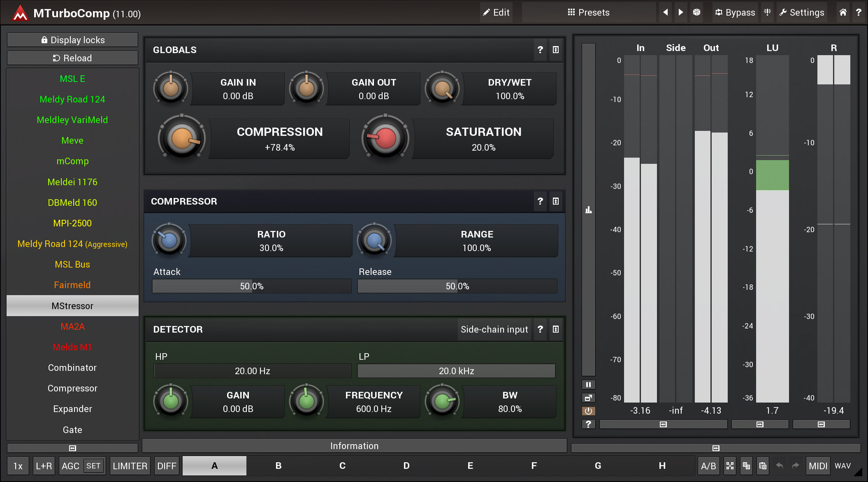Pause metering with the pause icon
Image resolution: width=868 pixels, height=482 pixels.
point(588,384)
